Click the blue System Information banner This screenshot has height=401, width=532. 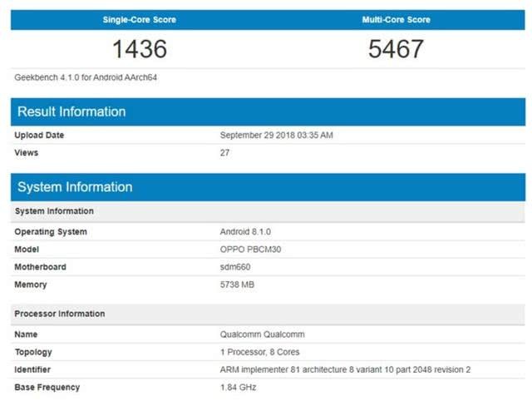coord(268,187)
